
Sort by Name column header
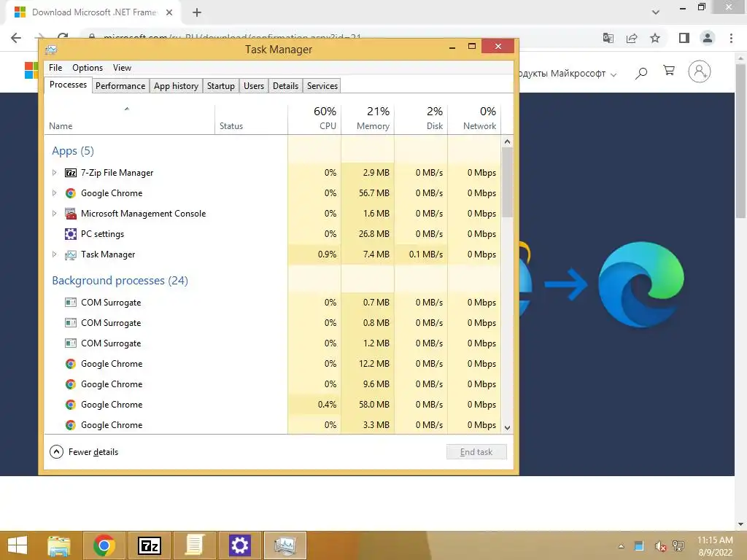[129, 119]
